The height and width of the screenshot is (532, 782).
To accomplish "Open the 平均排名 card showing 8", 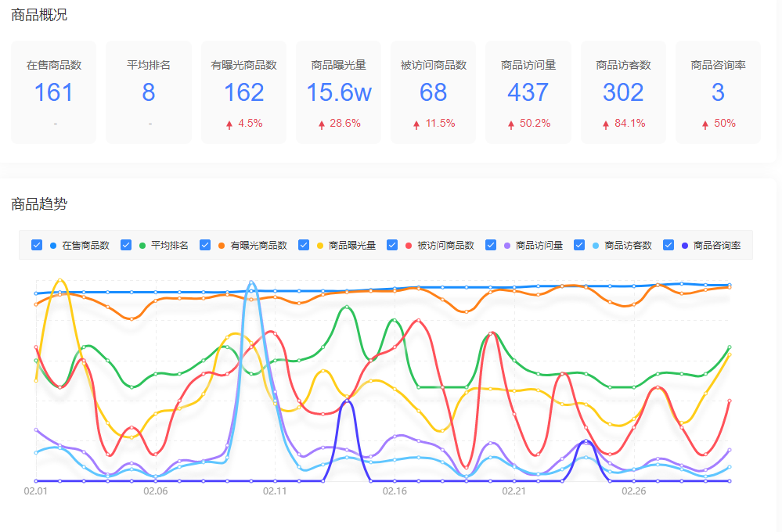I will pyautogui.click(x=149, y=92).
